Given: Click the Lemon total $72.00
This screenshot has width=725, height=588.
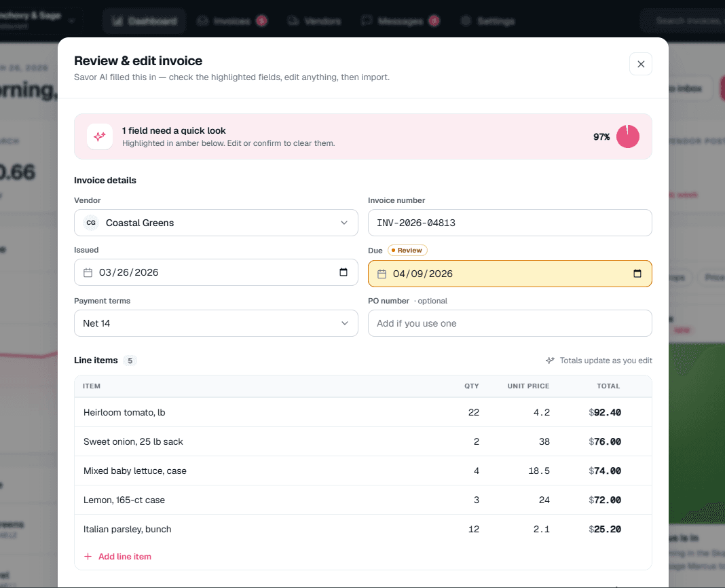Looking at the screenshot, I should pos(605,500).
